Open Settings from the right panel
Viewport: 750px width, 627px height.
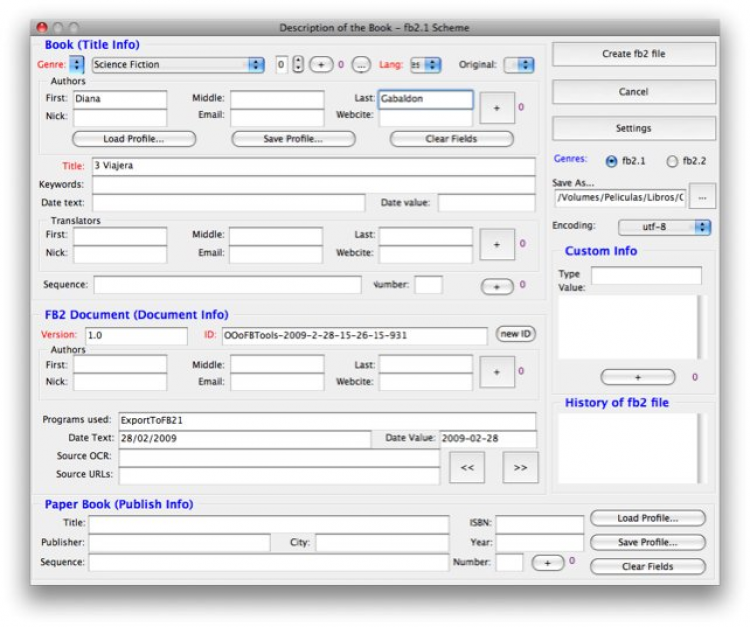[634, 129]
